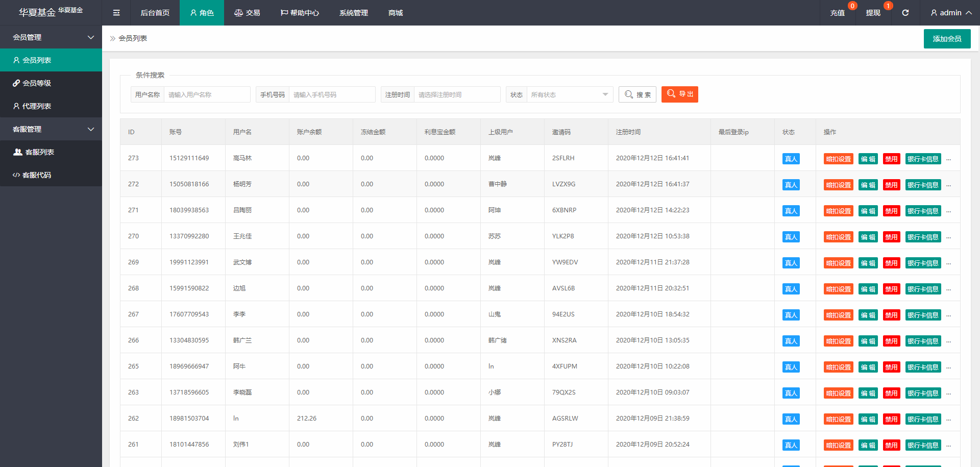Click 暗扣设置 for user 刘伟1
Image resolution: width=980 pixels, height=467 pixels.
pyautogui.click(x=838, y=446)
